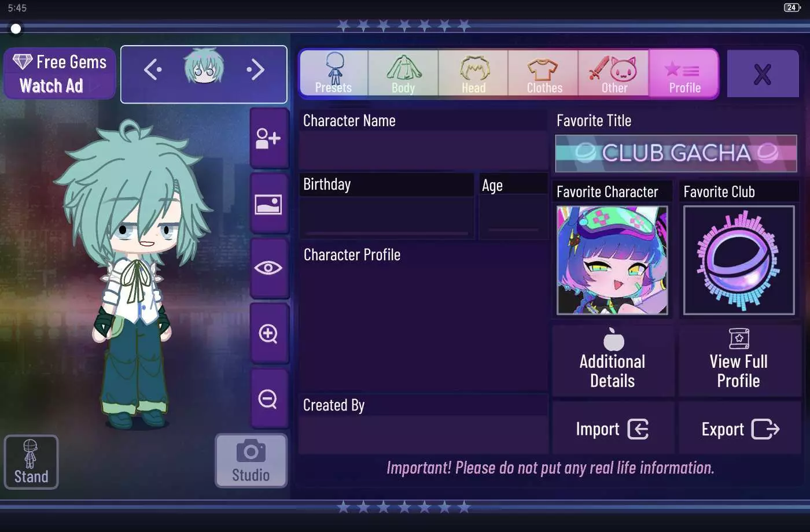Choose the Favorite Character thumbnail

[612, 260]
